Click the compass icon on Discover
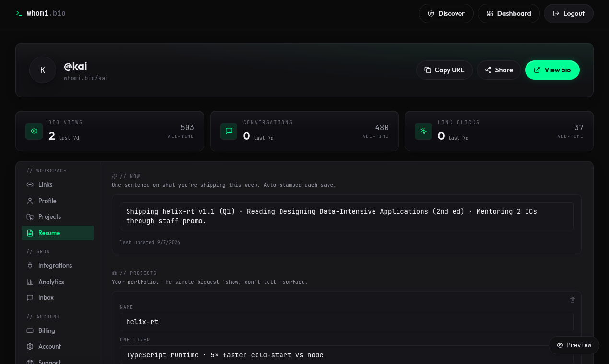 coord(431,13)
